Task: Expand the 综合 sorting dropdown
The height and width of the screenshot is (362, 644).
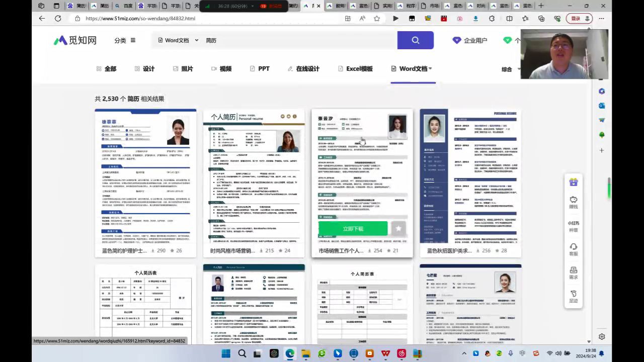Action: (510, 69)
